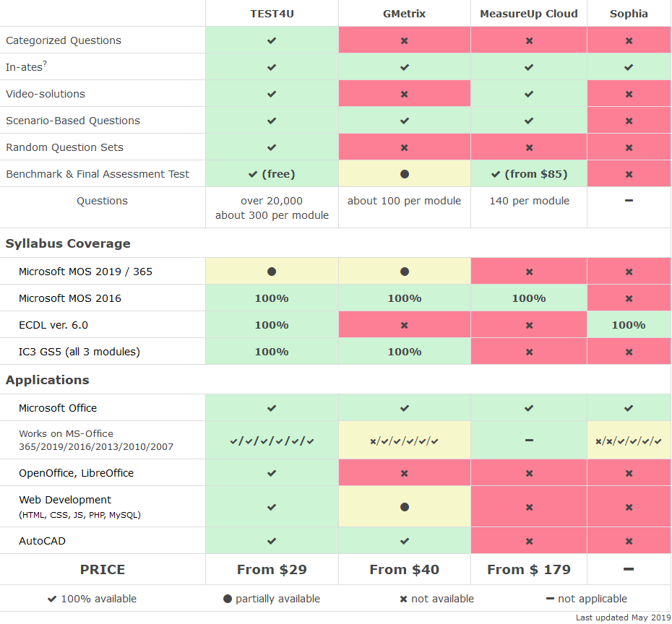672x624 pixels.
Task: Click MeasureUp Cloud's dash for MS-Office versions
Action: pyautogui.click(x=529, y=440)
